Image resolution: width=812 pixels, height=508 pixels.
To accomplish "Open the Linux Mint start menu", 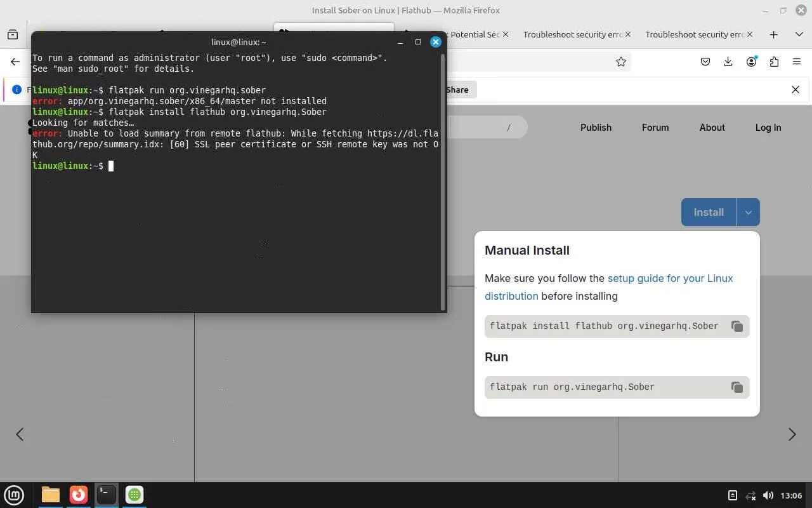I will point(14,495).
